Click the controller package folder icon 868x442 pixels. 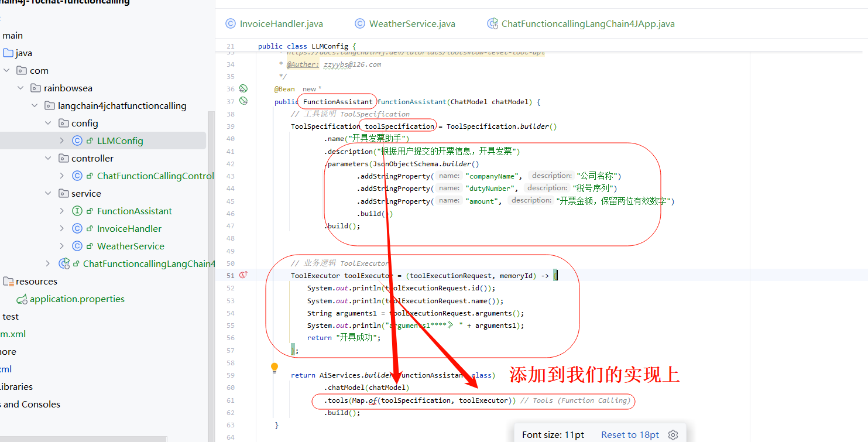[64, 159]
